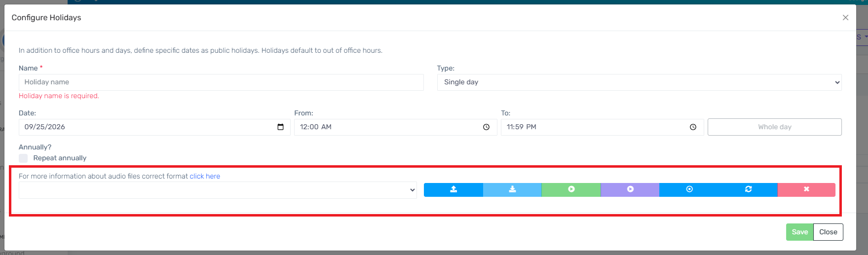
Task: Follow the 'click here' audio format link
Action: point(205,176)
